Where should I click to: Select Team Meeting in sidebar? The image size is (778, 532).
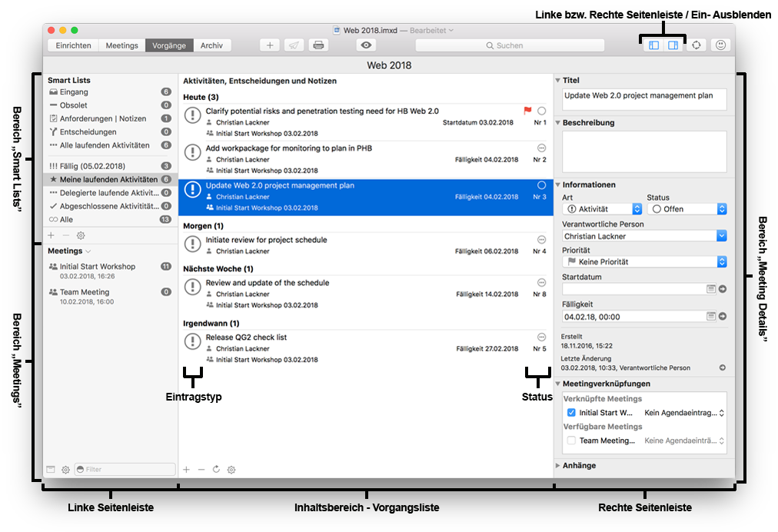[x=110, y=296]
